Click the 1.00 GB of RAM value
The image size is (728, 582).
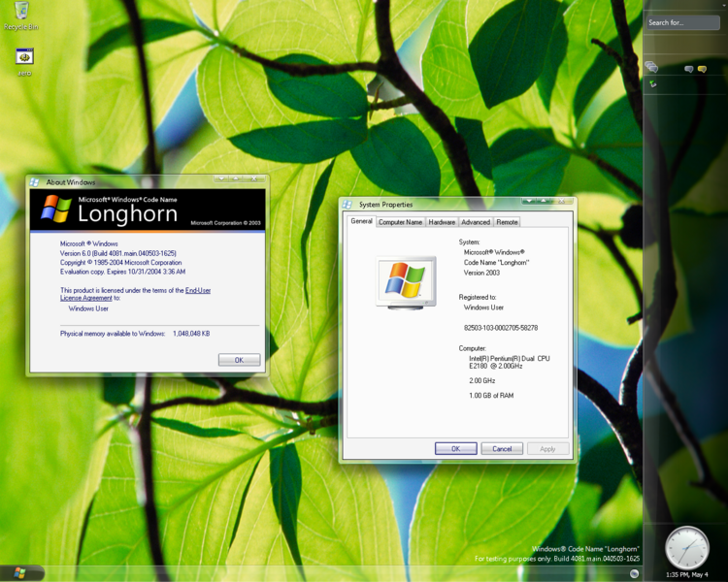[x=491, y=396]
